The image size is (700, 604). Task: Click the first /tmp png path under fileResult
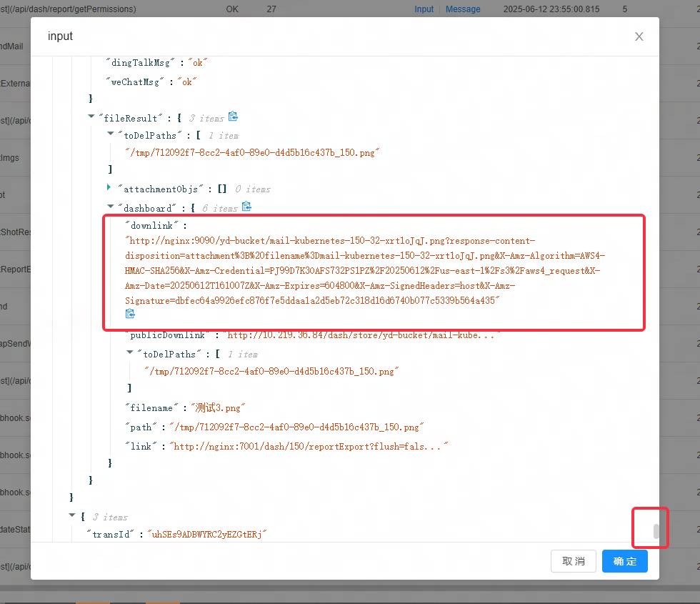tap(252, 153)
